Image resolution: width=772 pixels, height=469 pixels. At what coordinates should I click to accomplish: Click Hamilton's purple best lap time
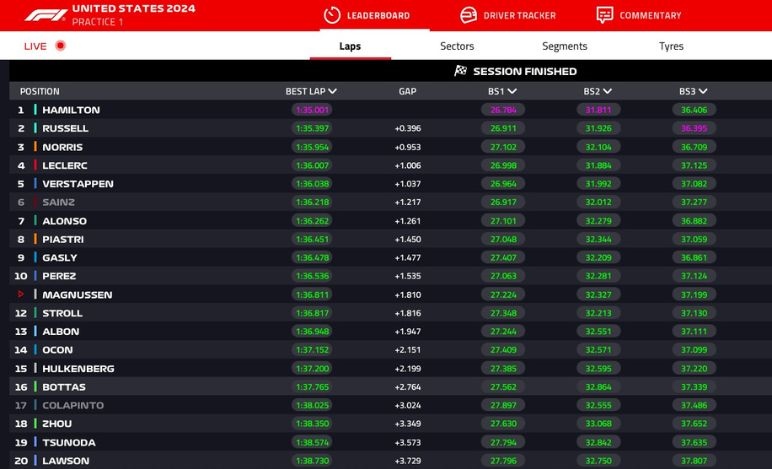point(312,110)
